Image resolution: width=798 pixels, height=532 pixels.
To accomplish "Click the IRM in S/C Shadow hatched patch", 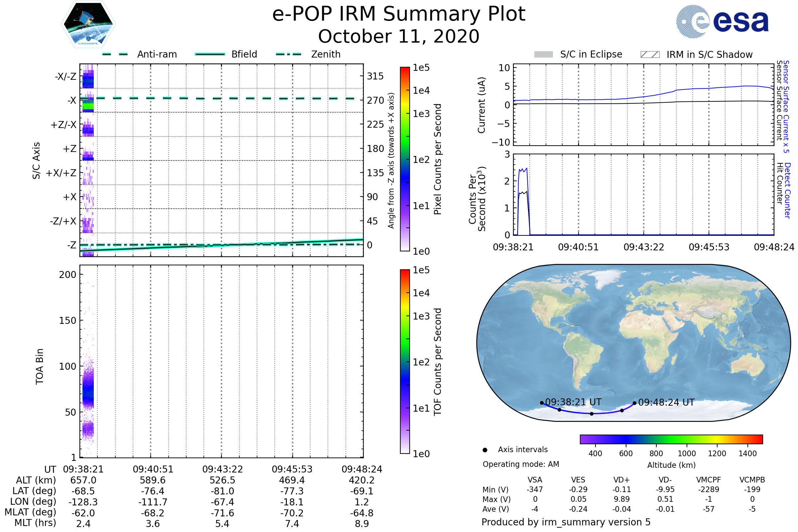I will [650, 55].
